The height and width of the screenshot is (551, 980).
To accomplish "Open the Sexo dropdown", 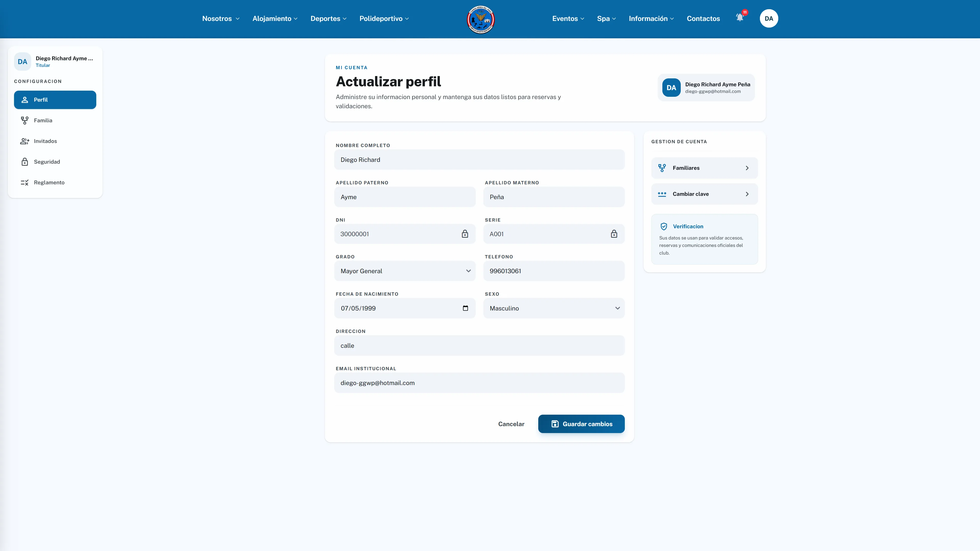I will (x=554, y=308).
